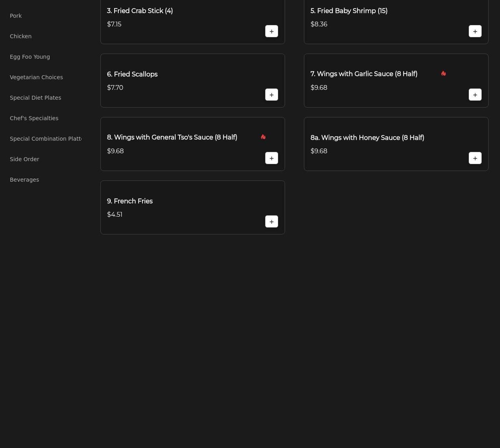Open the Chicken category
The image size is (500, 448).
pyautogui.click(x=20, y=36)
